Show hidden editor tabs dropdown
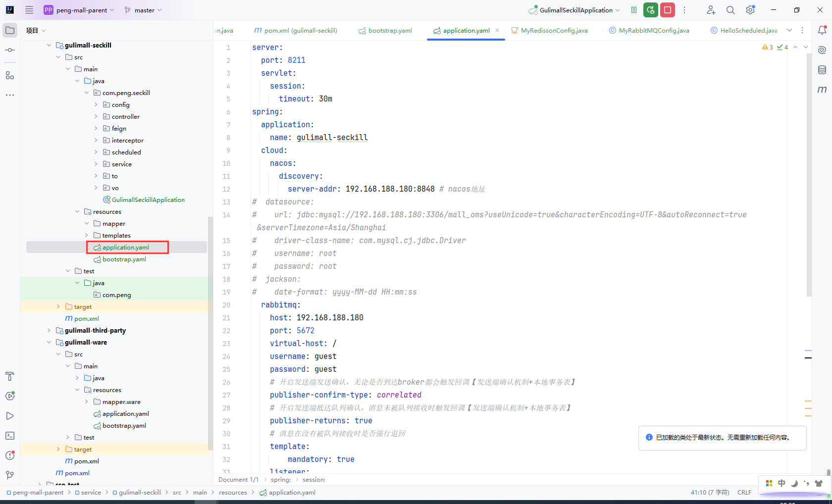The image size is (832, 504). [x=789, y=30]
